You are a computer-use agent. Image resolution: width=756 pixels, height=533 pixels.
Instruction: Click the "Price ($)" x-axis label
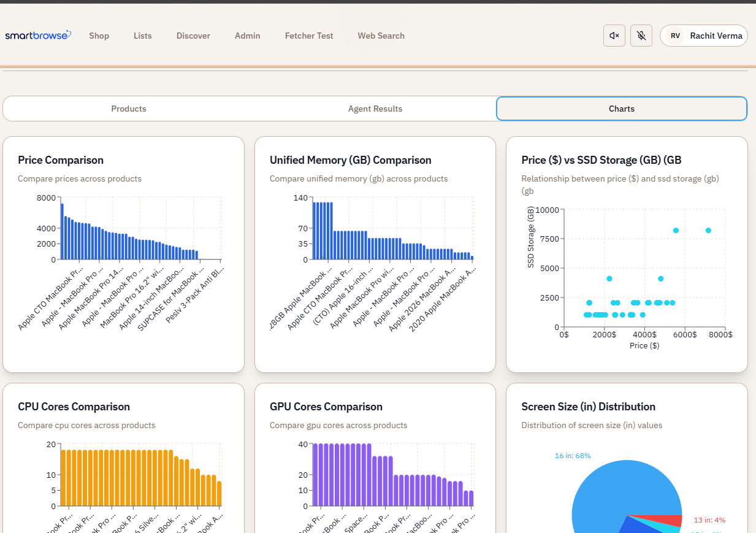click(x=644, y=346)
